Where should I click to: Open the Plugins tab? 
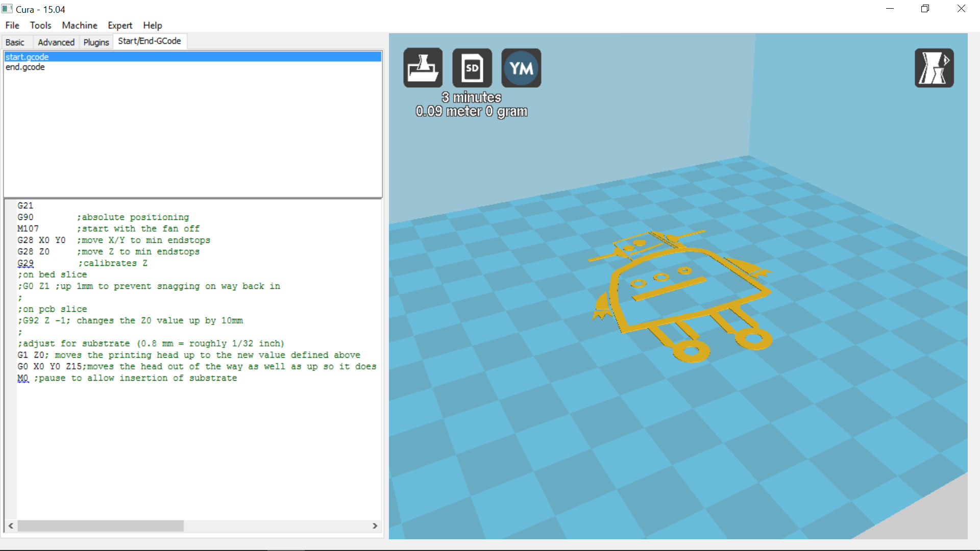pyautogui.click(x=96, y=42)
